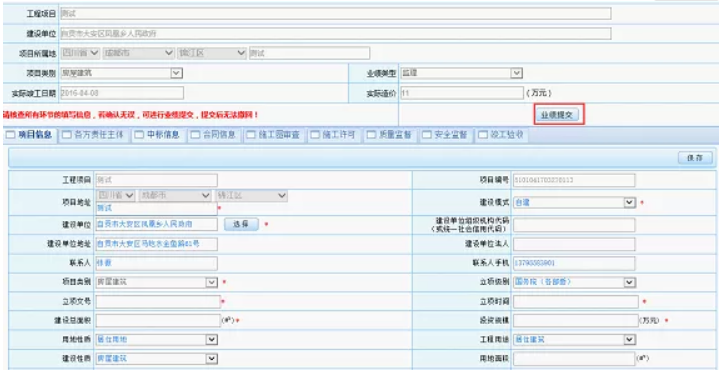Select the 竣工验收 tab

pos(502,135)
